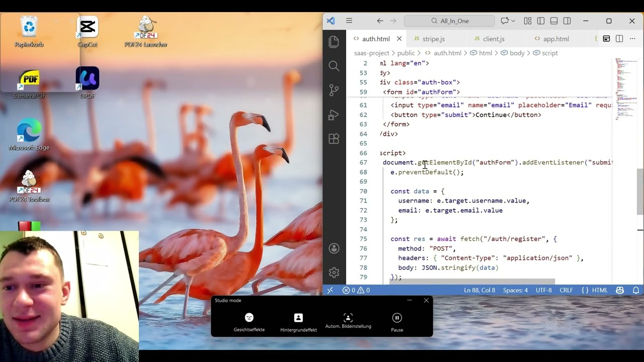Select the html breadcrumb symbol
The image size is (644, 362).
click(481, 53)
